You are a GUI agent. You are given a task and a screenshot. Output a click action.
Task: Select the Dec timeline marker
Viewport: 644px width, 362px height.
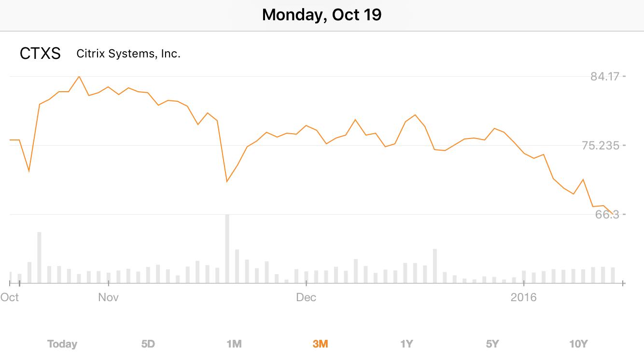pos(306,297)
